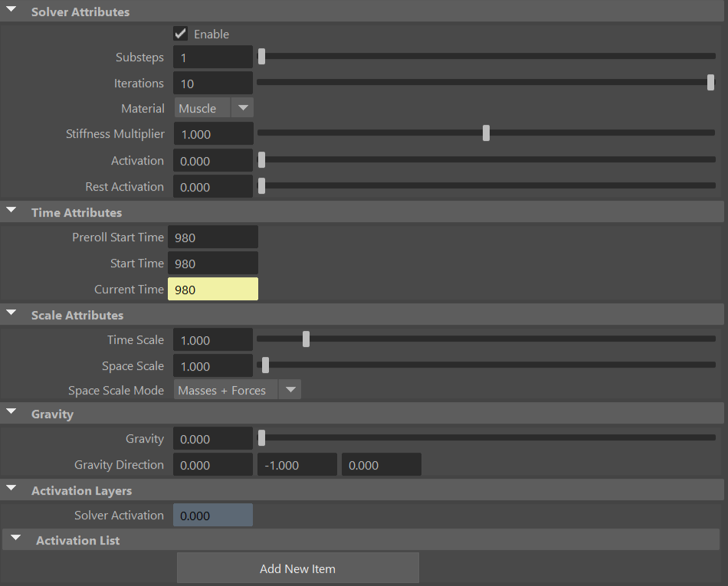
Task: Click the Gravity slider handle
Action: point(261,437)
